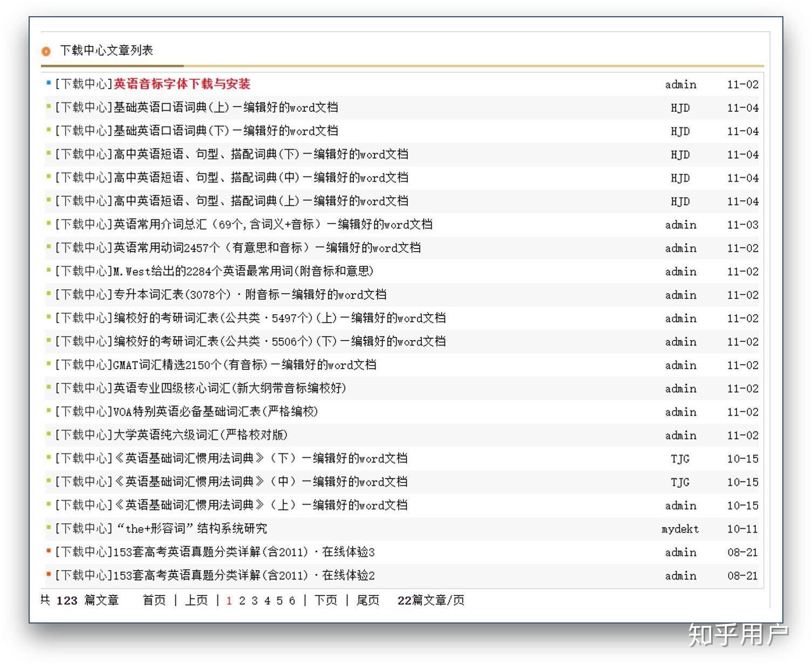Screen dimensions: 812x664
Task: Click 下页 to go to next page
Action: (325, 601)
